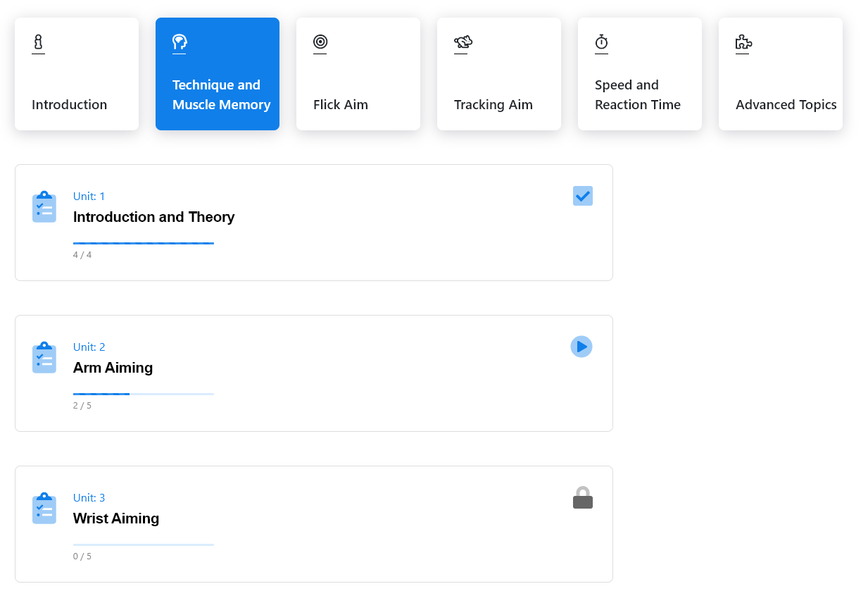Select the Speed and Reaction Time tab
This screenshot has width=868, height=603.
(x=639, y=74)
